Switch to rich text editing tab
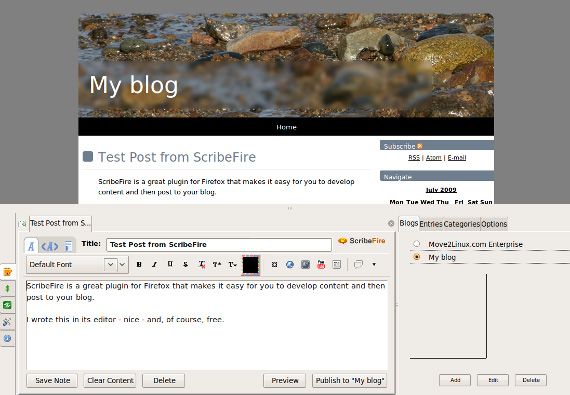 tap(31, 246)
